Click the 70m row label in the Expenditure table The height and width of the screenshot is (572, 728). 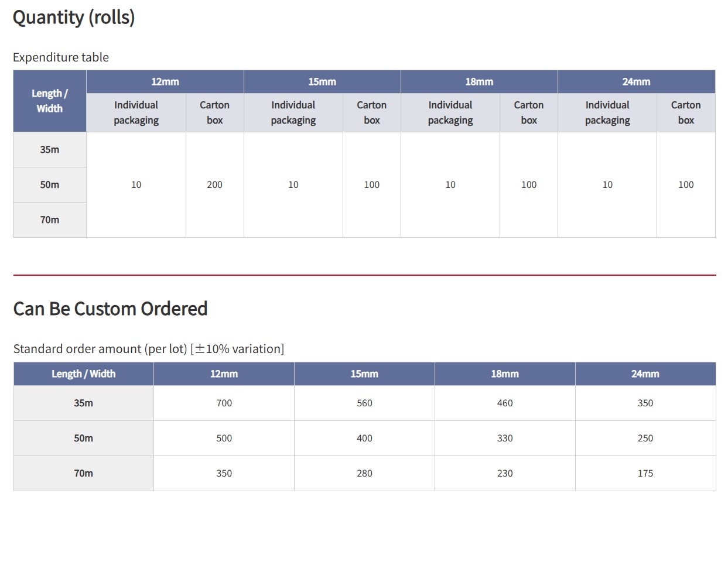(50, 220)
